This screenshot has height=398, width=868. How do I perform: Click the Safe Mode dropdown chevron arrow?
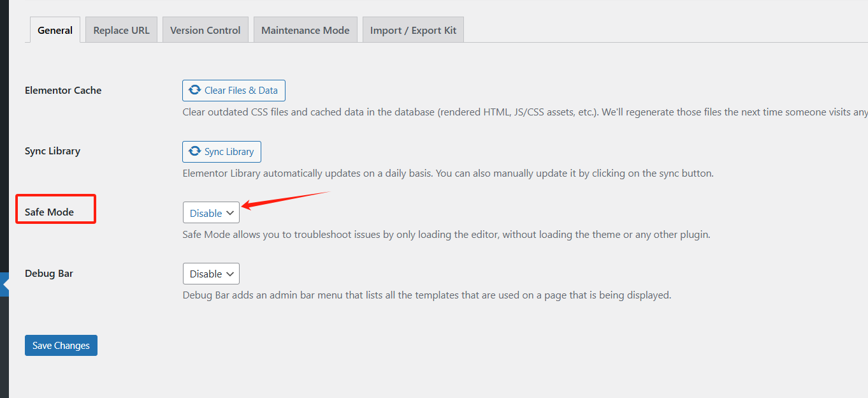pyautogui.click(x=230, y=213)
